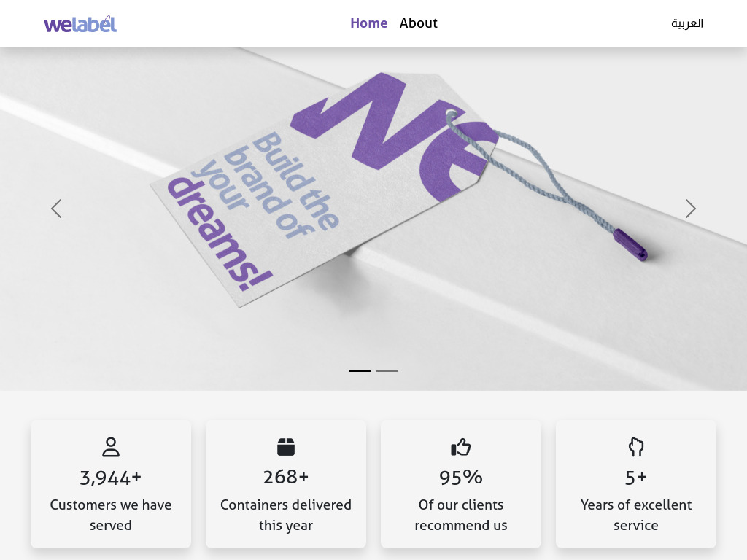Click the thumbs-up recommend icon

point(461,447)
